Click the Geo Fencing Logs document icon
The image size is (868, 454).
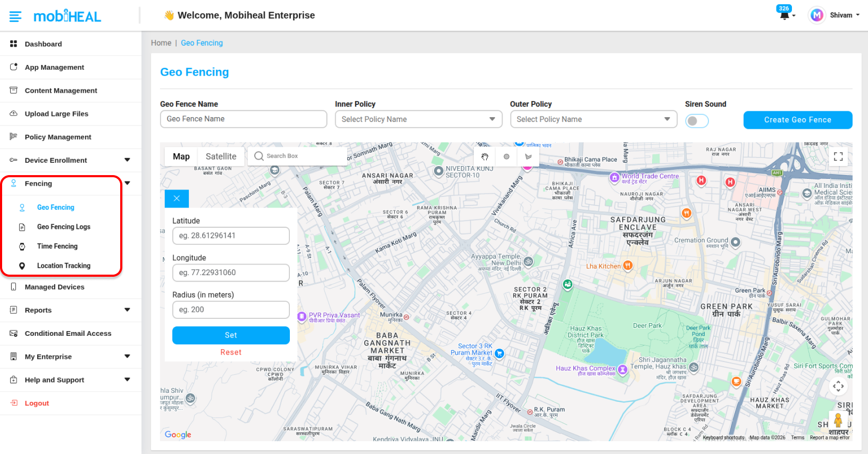point(22,227)
